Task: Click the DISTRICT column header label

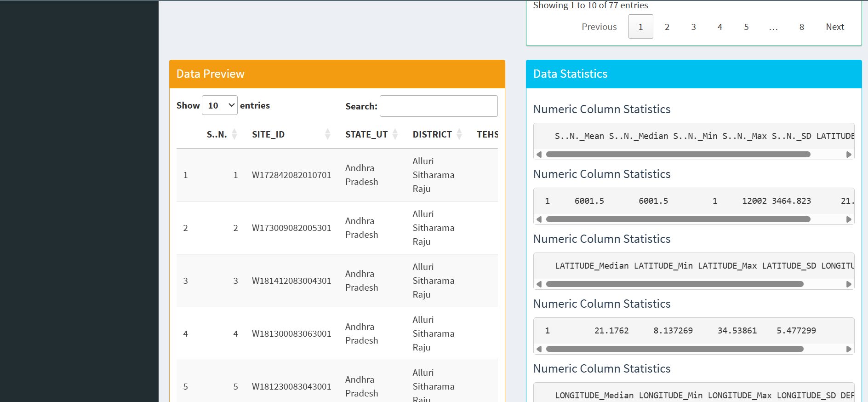Action: (432, 134)
